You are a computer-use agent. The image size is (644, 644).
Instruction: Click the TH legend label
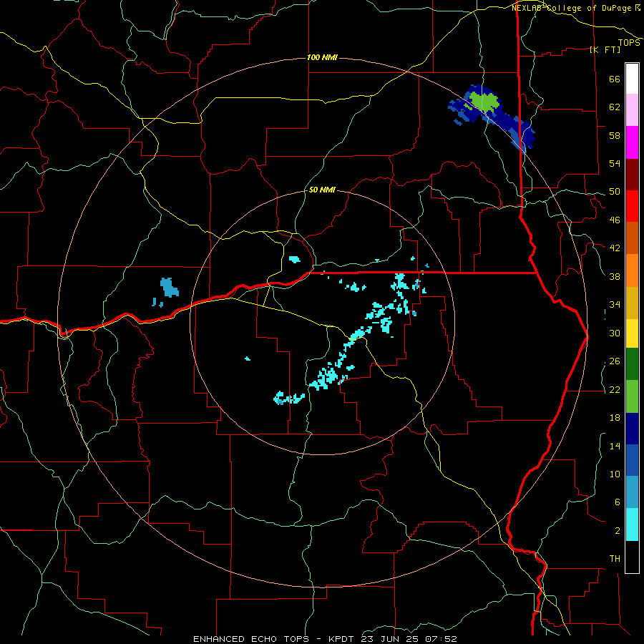615,559
